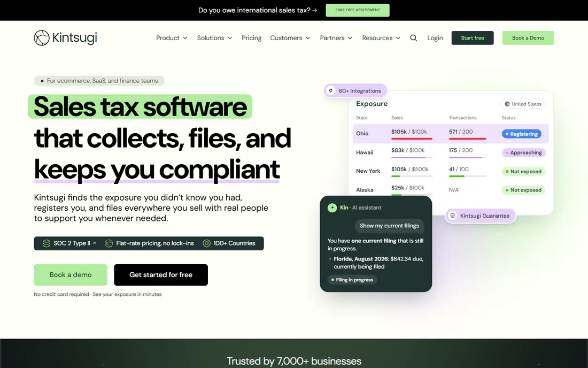Click the Flat-rate pricing badge icon
Viewport: 588px width, 368px height.
tap(109, 243)
